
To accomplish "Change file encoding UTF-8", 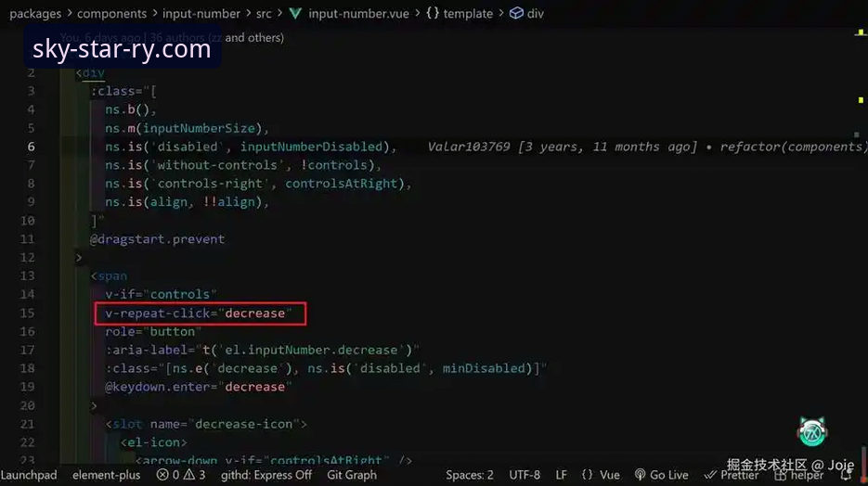I will pyautogui.click(x=525, y=475).
